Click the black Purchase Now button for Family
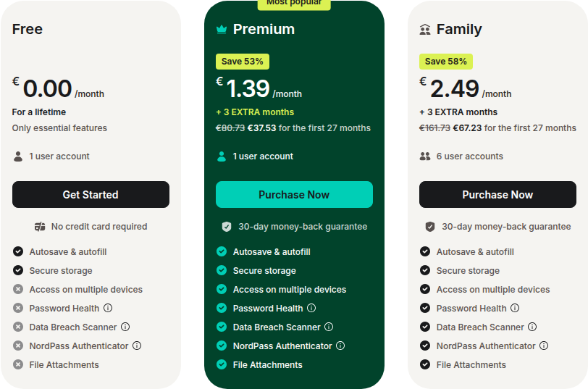 point(497,194)
